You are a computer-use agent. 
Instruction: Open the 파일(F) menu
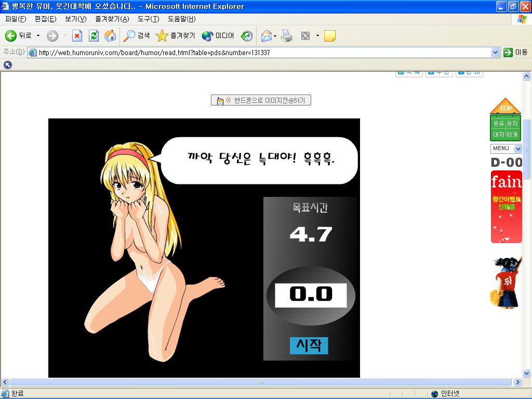tap(16, 19)
